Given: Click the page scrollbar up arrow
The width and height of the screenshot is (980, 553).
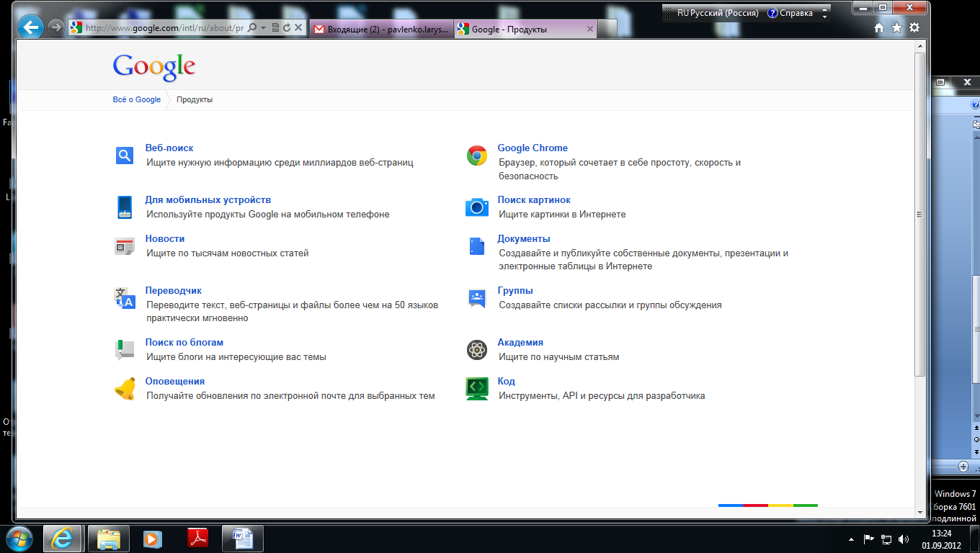Looking at the screenshot, I should pos(919,45).
